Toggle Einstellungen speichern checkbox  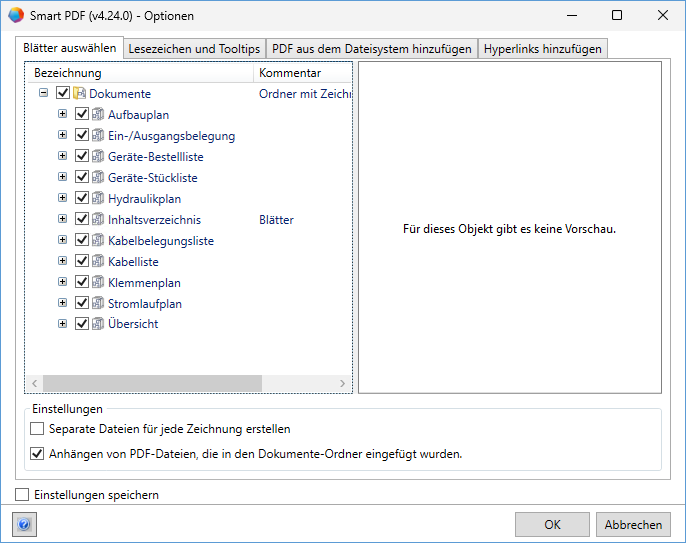point(23,495)
